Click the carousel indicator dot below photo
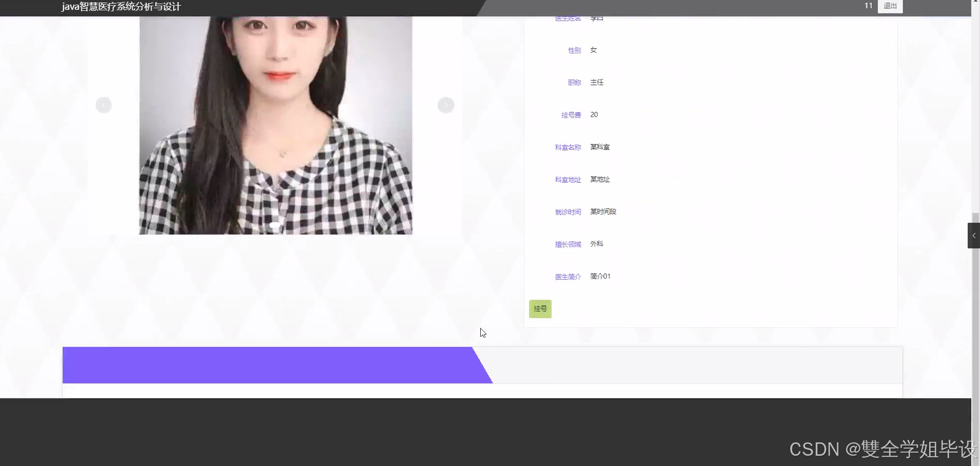 (x=274, y=224)
